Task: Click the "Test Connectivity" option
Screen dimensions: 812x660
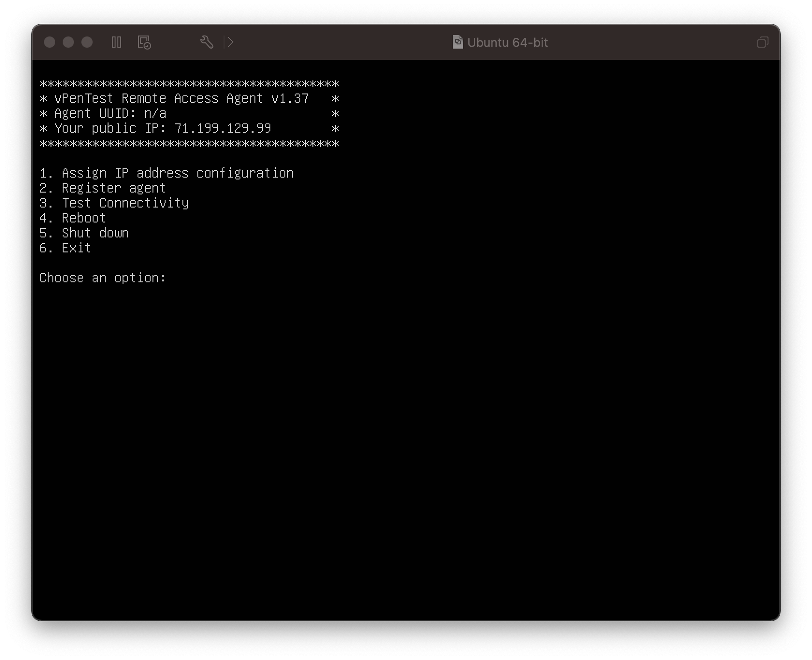Action: tap(125, 203)
